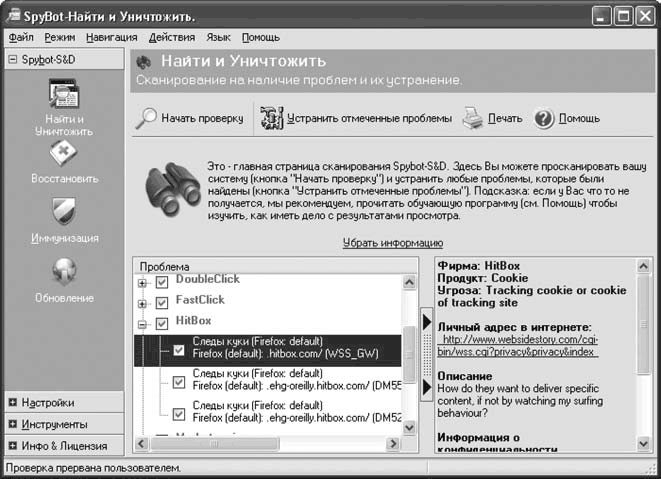Screen dimensions: 661x479
Task: Uncheck the DoubleClick checkbox
Action: 162,283
